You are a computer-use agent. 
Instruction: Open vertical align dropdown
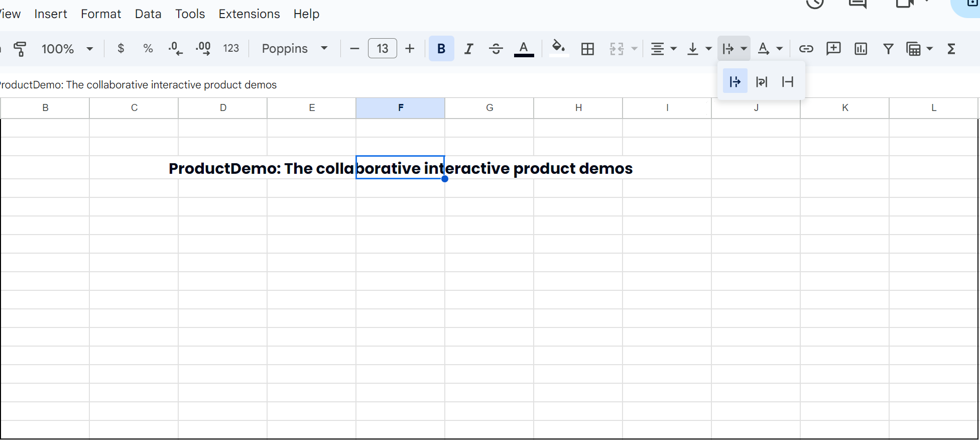pyautogui.click(x=699, y=49)
